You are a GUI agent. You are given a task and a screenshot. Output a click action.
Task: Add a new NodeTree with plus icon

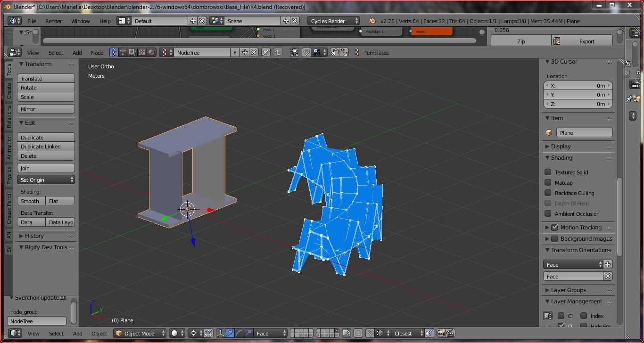(x=245, y=52)
